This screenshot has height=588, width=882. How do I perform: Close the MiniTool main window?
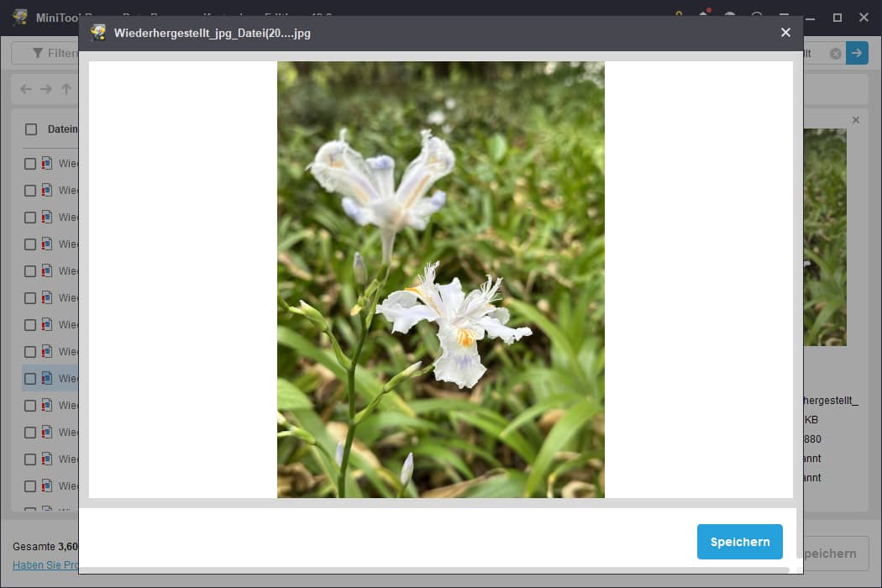(x=864, y=18)
